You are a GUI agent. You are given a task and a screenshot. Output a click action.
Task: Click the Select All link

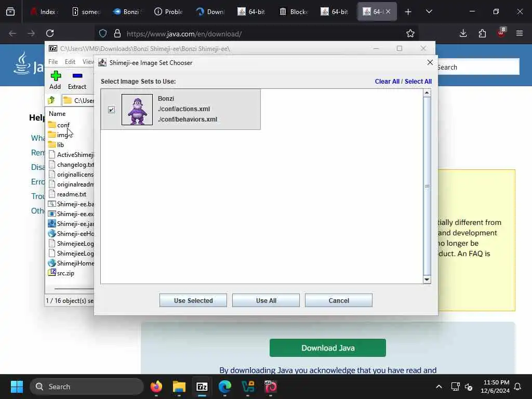(418, 82)
